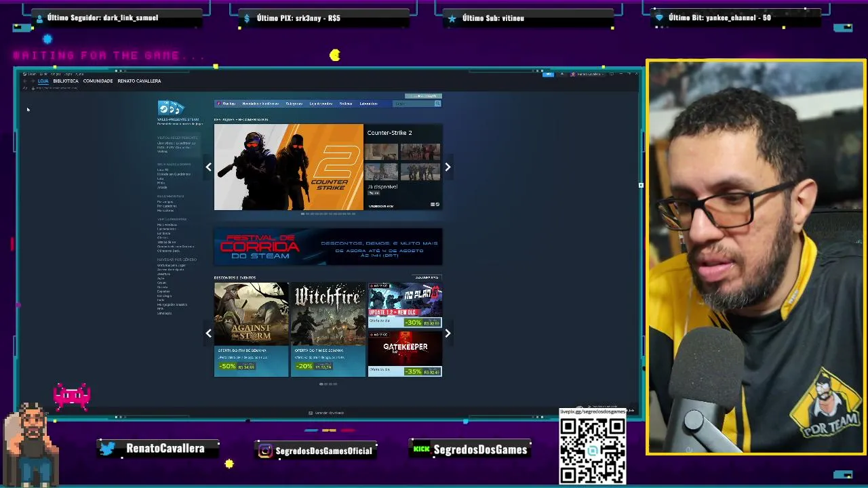
Task: Open the blue announcements megaphone button
Action: pos(548,74)
